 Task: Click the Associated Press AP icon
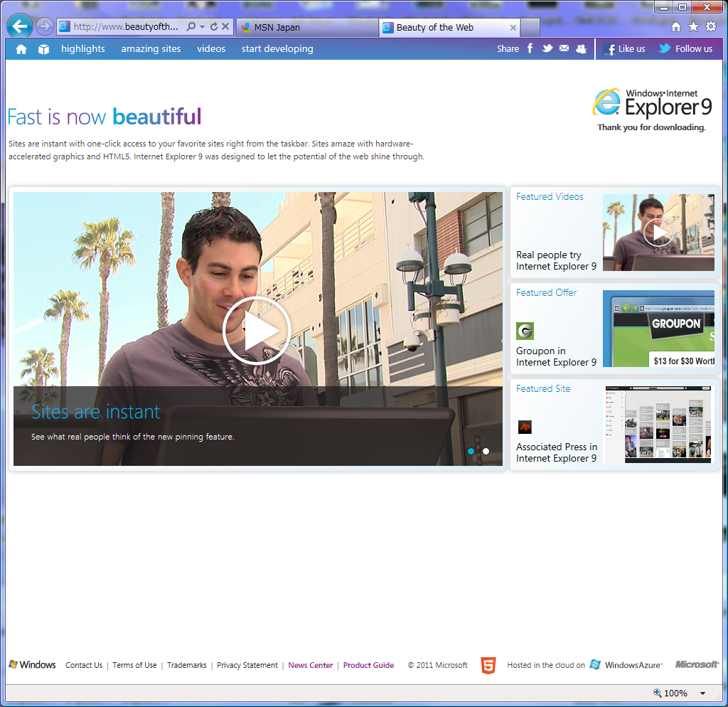tap(525, 427)
